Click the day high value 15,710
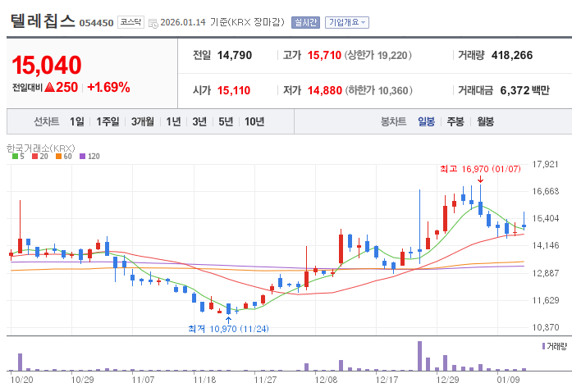The width and height of the screenshot is (572, 392). coord(324,55)
